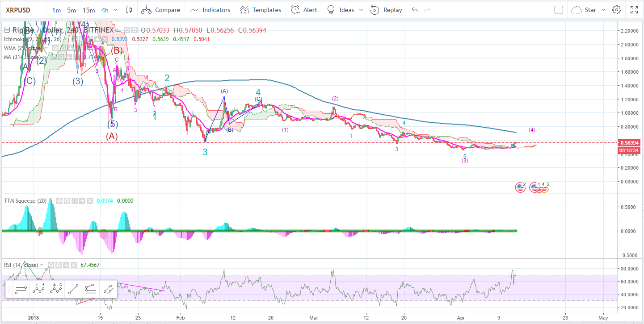
Task: Remove the TTM Squeeze indicator
Action: (90, 201)
